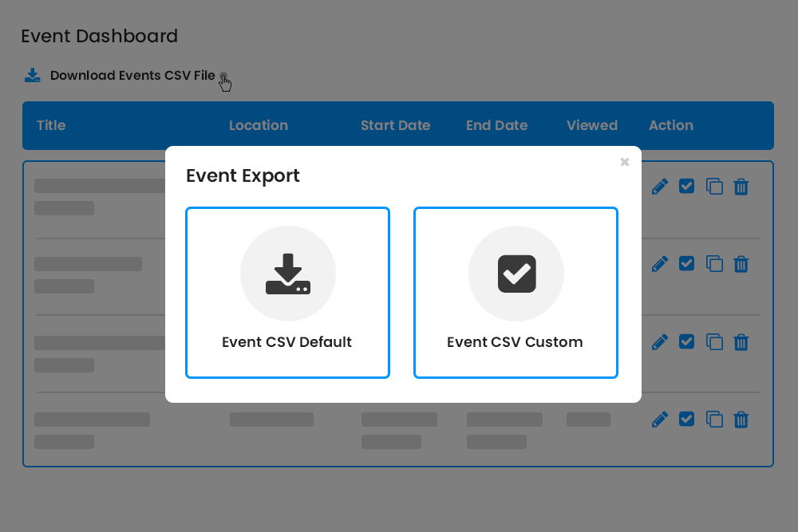Click the download icon on Event CSV Default card

pos(287,273)
